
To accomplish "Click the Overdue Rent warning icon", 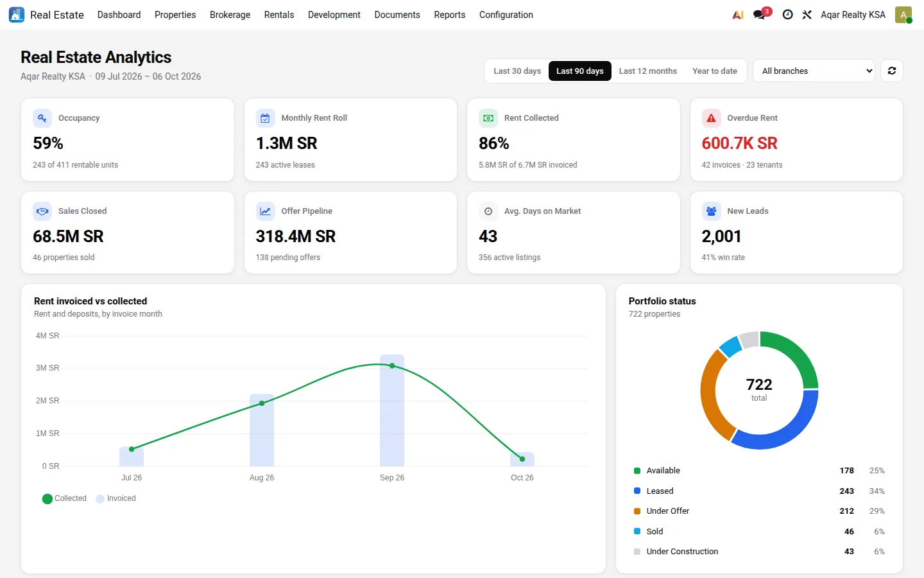I will tap(711, 118).
